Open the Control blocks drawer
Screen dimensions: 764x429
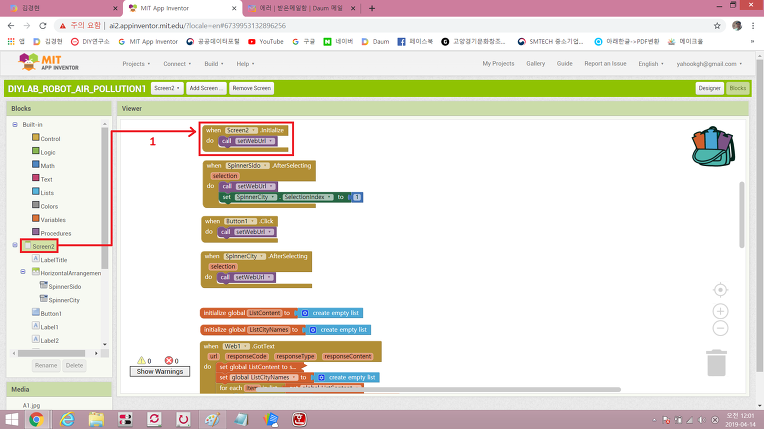tap(46, 138)
